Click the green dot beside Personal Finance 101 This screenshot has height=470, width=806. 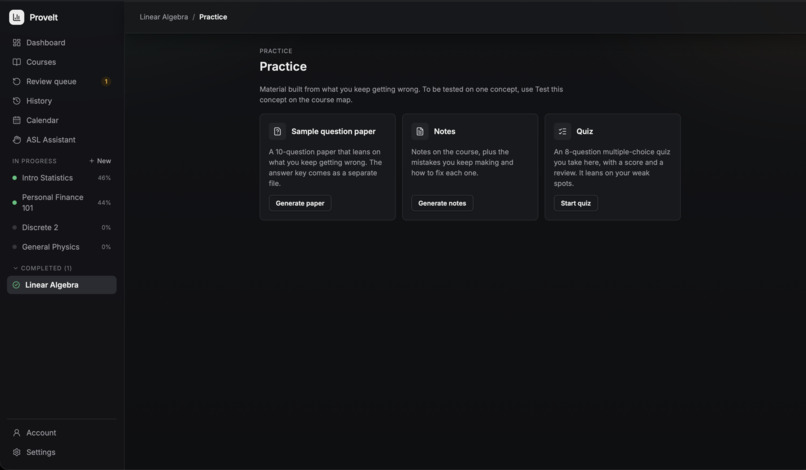[14, 203]
